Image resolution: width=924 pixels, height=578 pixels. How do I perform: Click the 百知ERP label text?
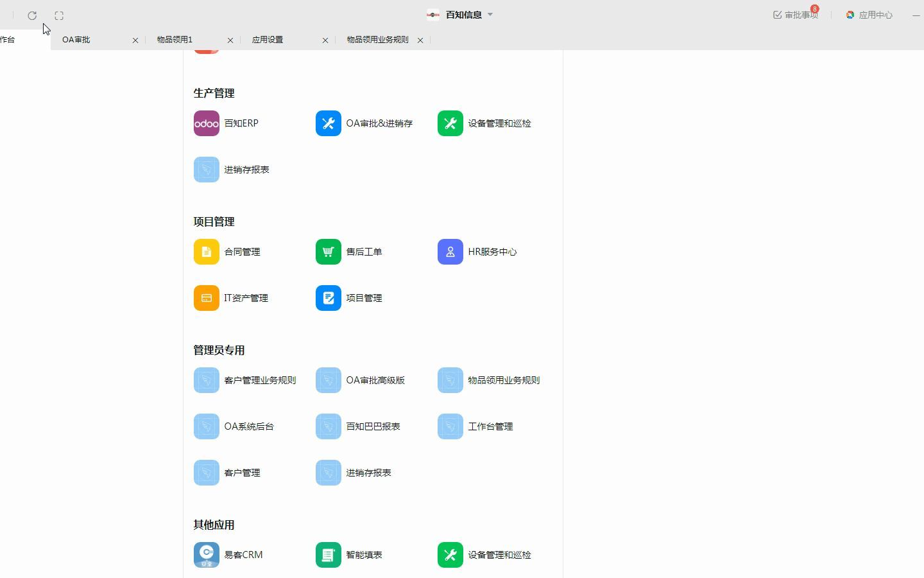(x=241, y=123)
